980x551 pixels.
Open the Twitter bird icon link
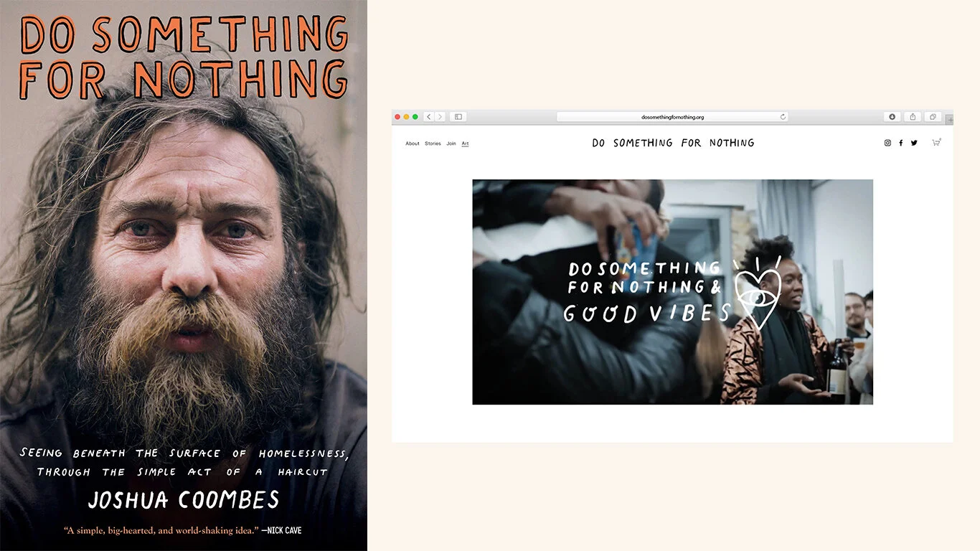(914, 143)
